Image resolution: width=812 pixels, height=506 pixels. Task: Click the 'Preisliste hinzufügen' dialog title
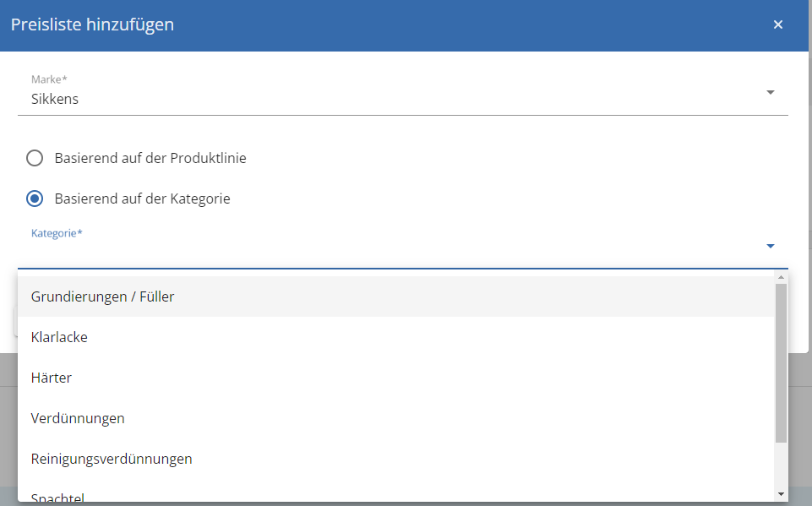(x=92, y=24)
